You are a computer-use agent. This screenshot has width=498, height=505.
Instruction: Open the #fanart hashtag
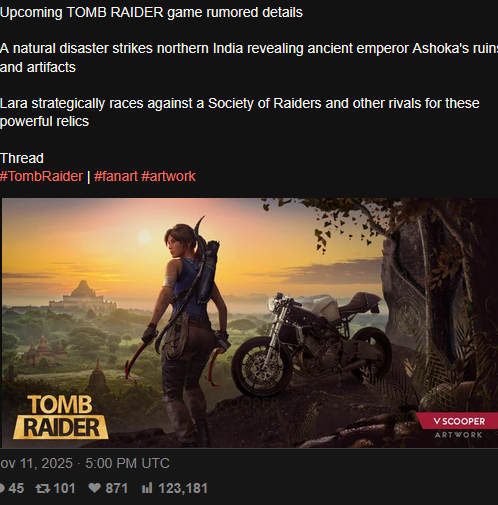coord(116,176)
